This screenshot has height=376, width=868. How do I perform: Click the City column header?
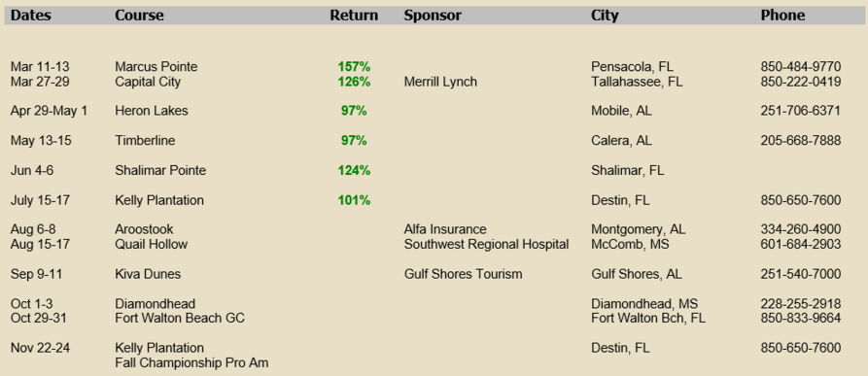pyautogui.click(x=605, y=16)
